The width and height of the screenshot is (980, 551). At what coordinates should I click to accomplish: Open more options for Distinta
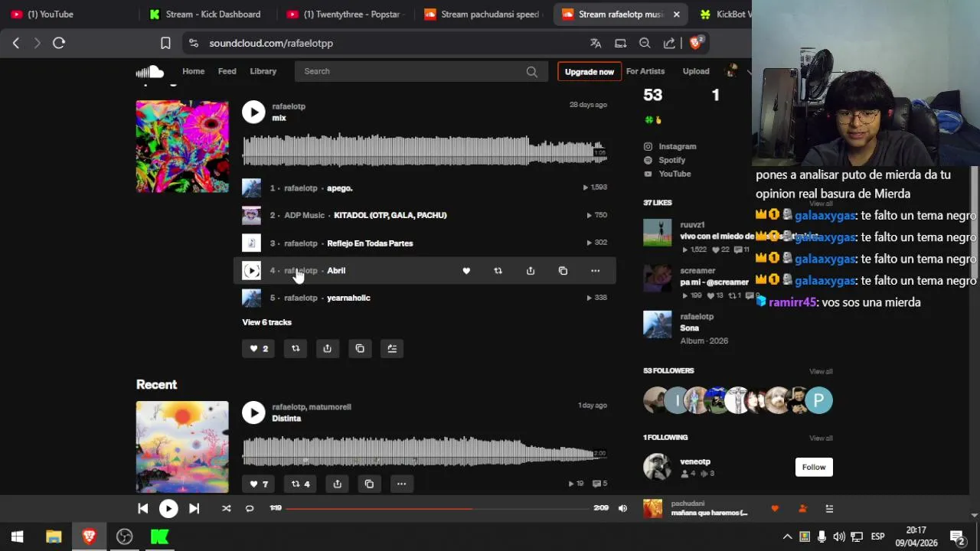(x=401, y=484)
